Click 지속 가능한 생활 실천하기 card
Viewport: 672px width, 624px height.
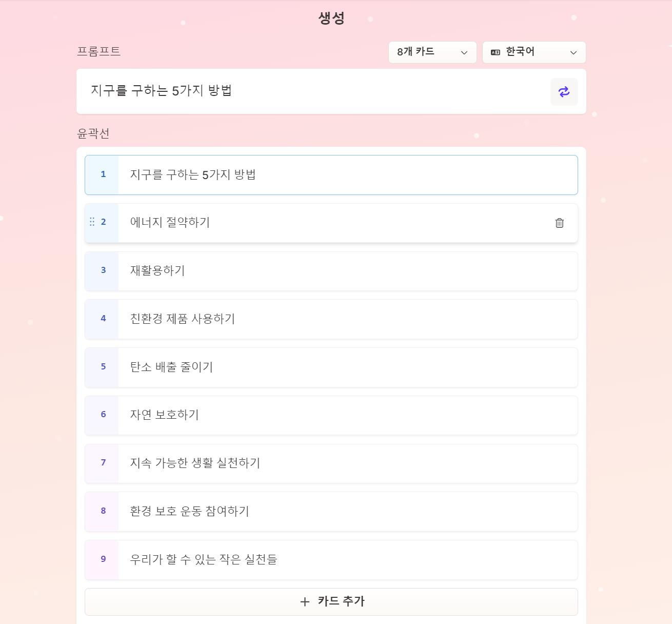coord(331,463)
